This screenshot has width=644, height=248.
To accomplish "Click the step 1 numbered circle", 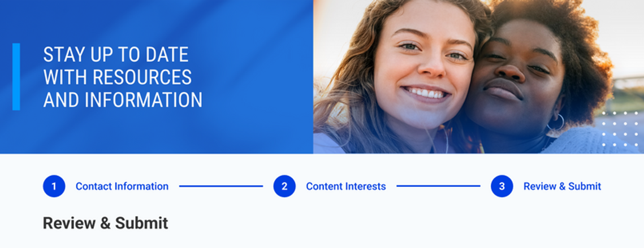I will 54,186.
